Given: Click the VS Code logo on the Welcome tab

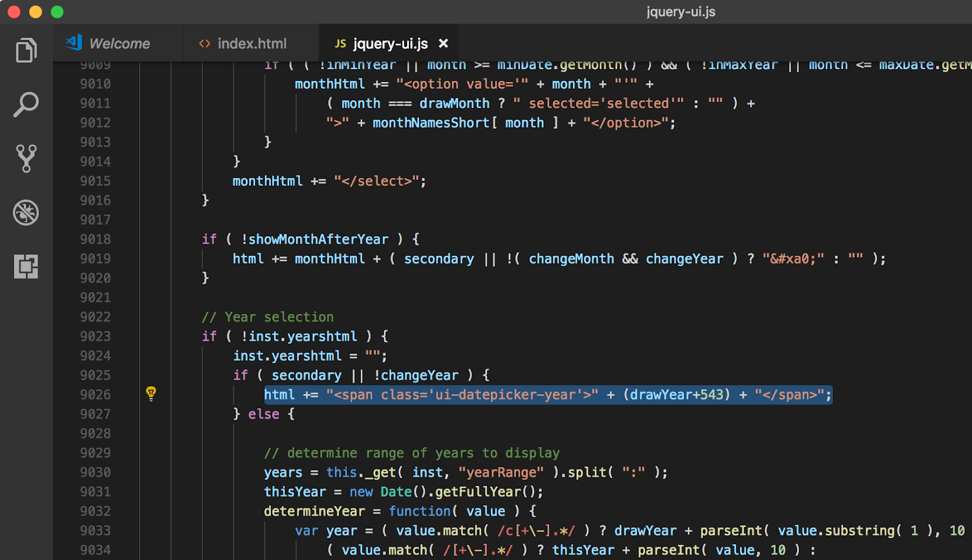Looking at the screenshot, I should pos(73,43).
